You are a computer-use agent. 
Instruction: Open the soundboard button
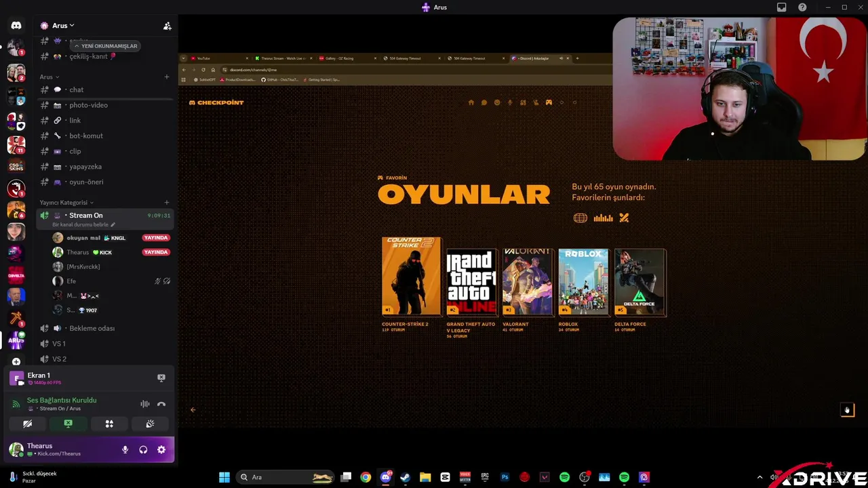click(x=150, y=424)
